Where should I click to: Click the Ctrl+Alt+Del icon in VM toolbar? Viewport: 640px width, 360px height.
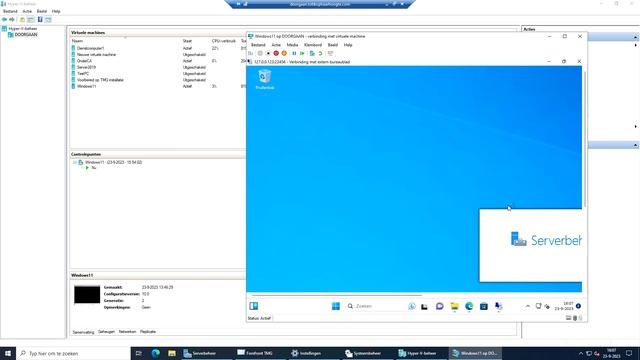(x=251, y=53)
